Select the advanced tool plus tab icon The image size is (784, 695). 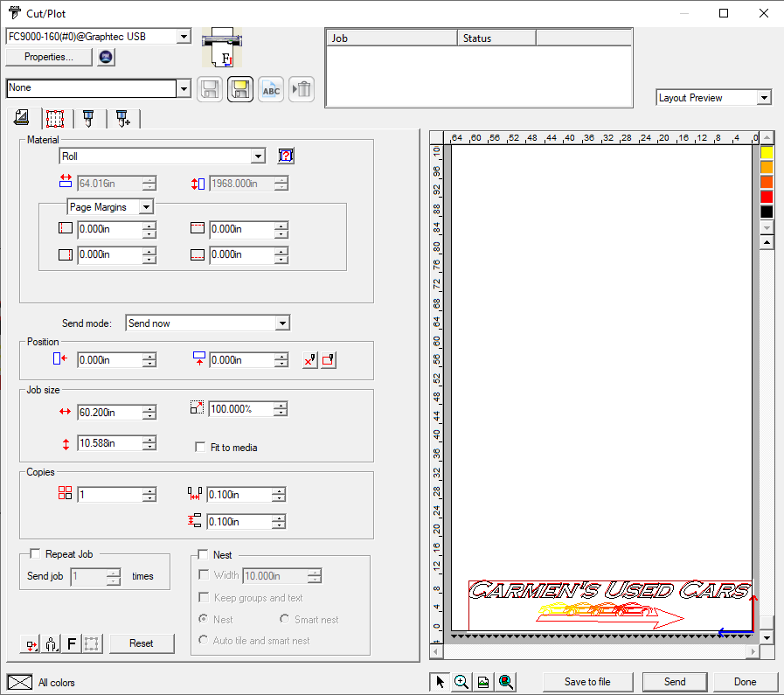click(122, 118)
